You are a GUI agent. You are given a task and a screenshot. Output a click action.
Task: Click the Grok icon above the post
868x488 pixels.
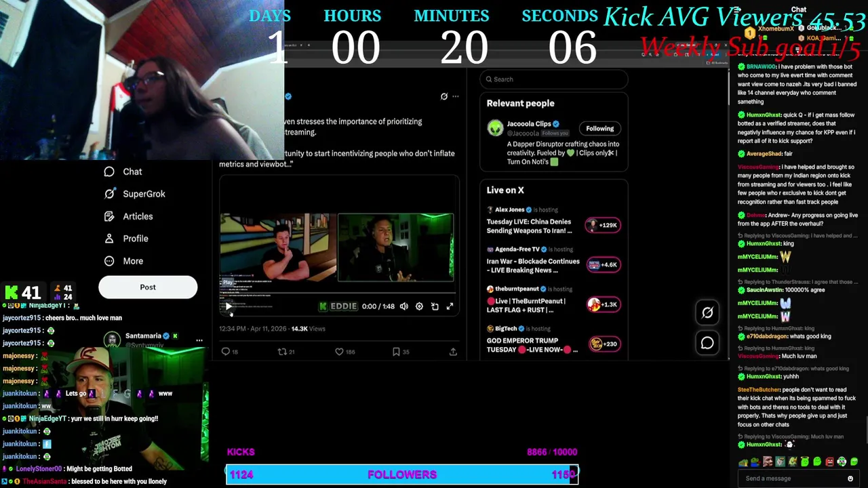(444, 96)
